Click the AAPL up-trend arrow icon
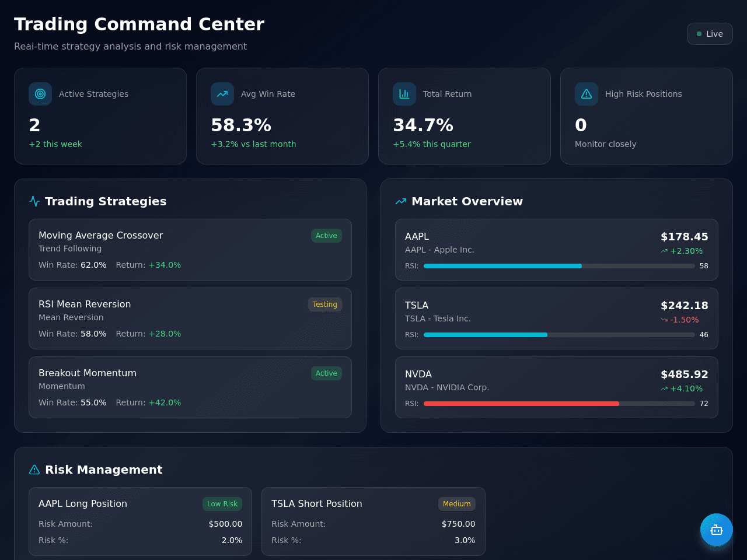Viewport: 747px width, 560px height. click(664, 251)
